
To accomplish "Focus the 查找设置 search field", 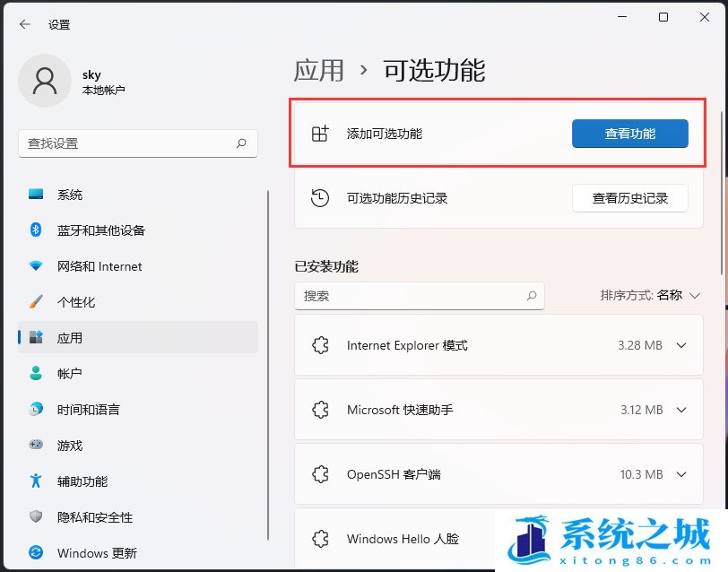I will tap(138, 143).
